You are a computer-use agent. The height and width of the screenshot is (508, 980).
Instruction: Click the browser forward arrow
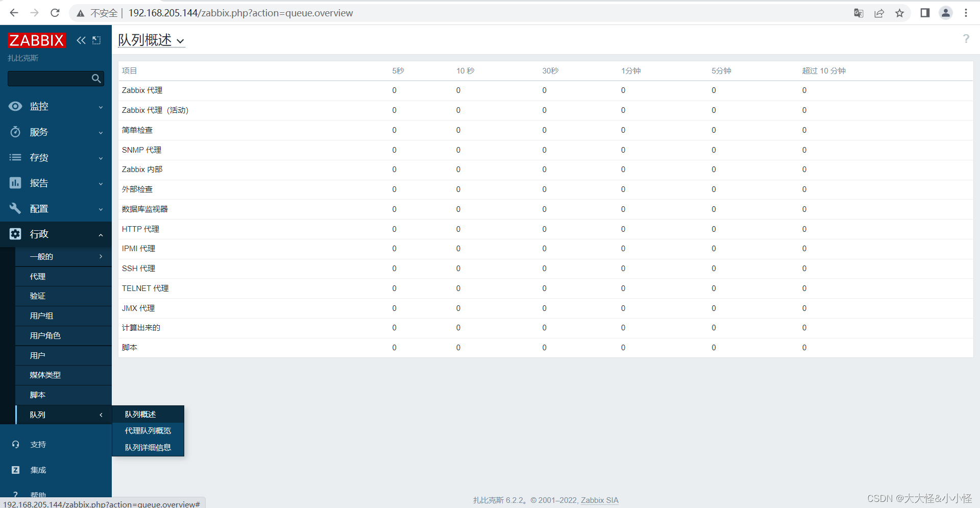[35, 13]
